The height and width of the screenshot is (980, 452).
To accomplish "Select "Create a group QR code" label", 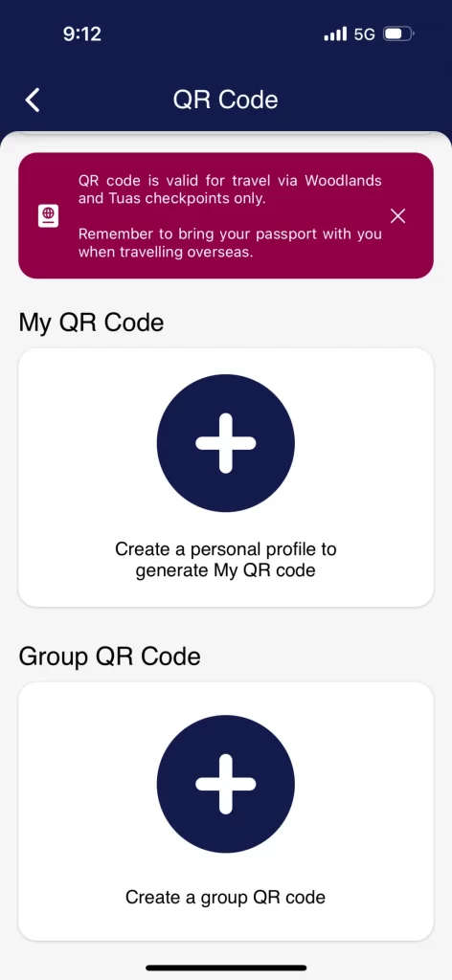I will pyautogui.click(x=226, y=898).
